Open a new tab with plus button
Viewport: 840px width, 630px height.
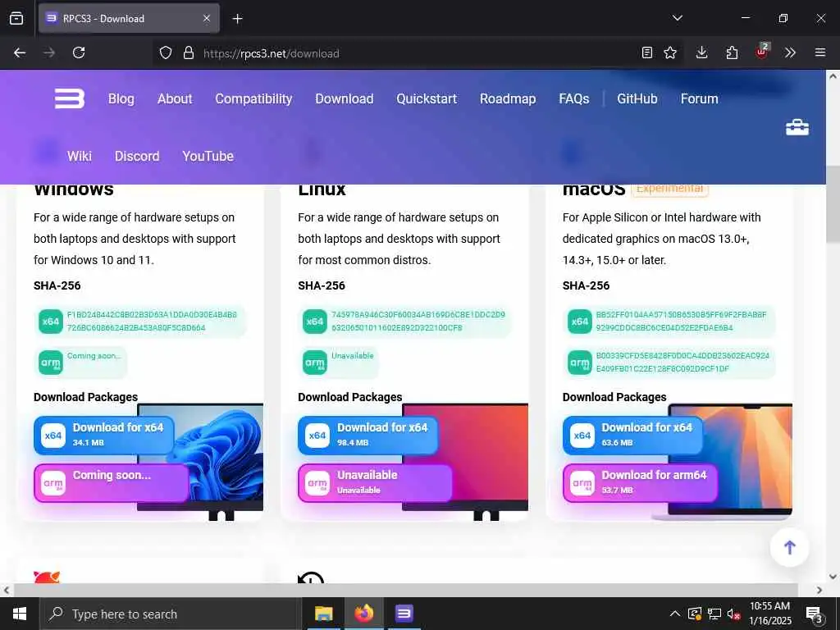[x=237, y=19]
